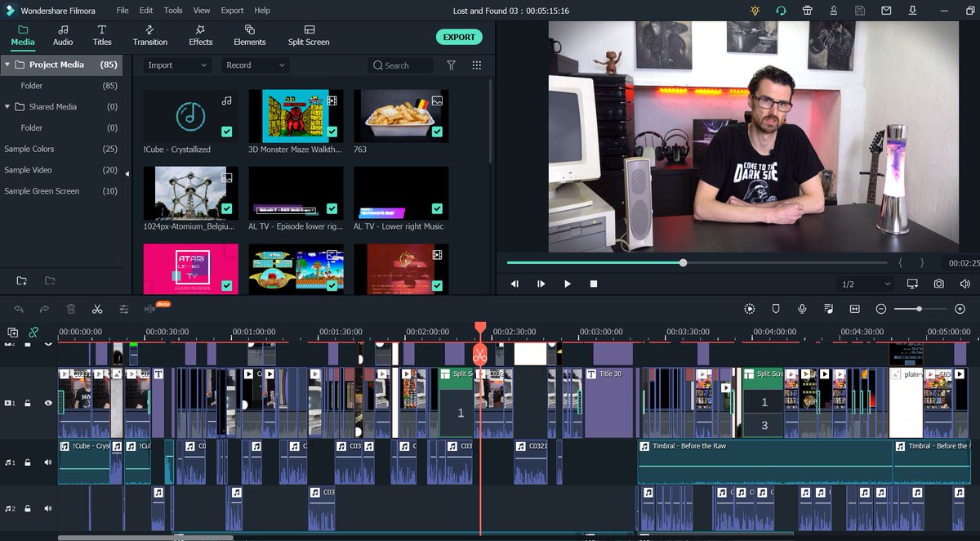
Task: Open the preview display settings monitor icon
Action: point(912,284)
